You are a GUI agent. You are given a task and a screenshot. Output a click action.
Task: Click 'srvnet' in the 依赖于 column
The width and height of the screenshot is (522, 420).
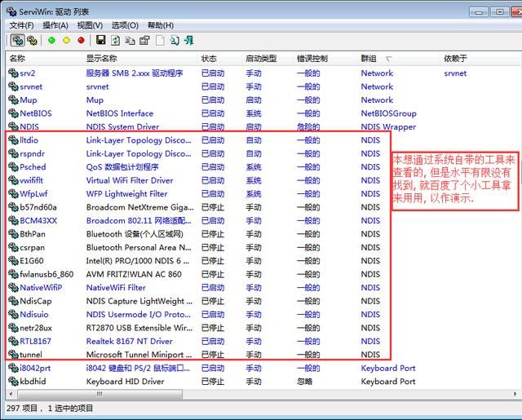(x=455, y=73)
